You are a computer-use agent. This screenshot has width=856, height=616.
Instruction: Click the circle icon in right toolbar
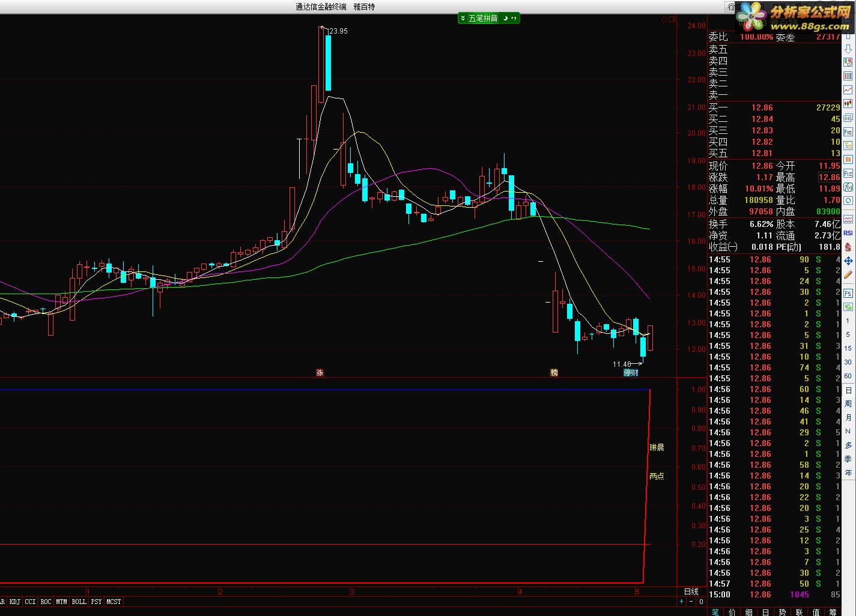[848, 201]
